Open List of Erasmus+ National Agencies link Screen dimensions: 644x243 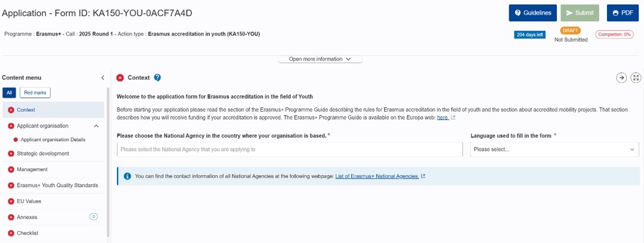pyautogui.click(x=377, y=176)
